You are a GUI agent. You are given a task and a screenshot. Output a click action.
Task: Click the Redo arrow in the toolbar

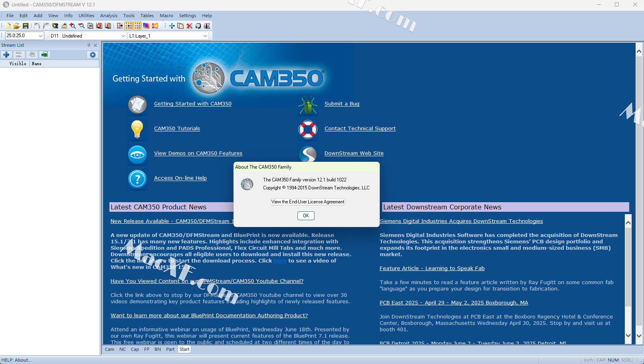click(x=46, y=26)
